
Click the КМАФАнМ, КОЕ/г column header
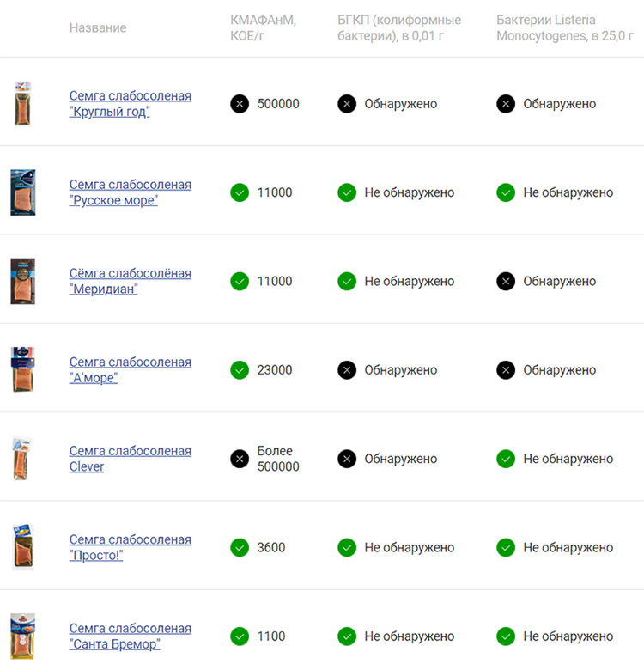(263, 27)
